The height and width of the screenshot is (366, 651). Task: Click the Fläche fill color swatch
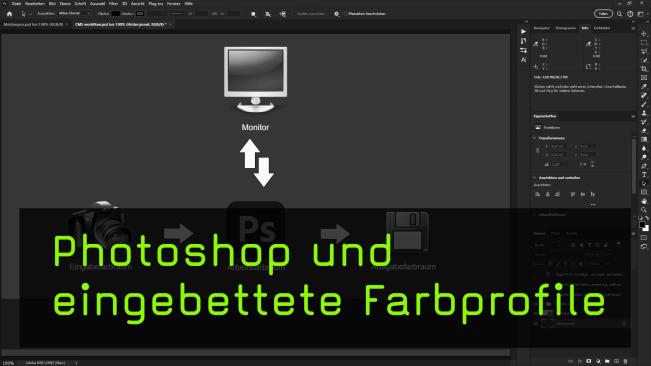115,14
